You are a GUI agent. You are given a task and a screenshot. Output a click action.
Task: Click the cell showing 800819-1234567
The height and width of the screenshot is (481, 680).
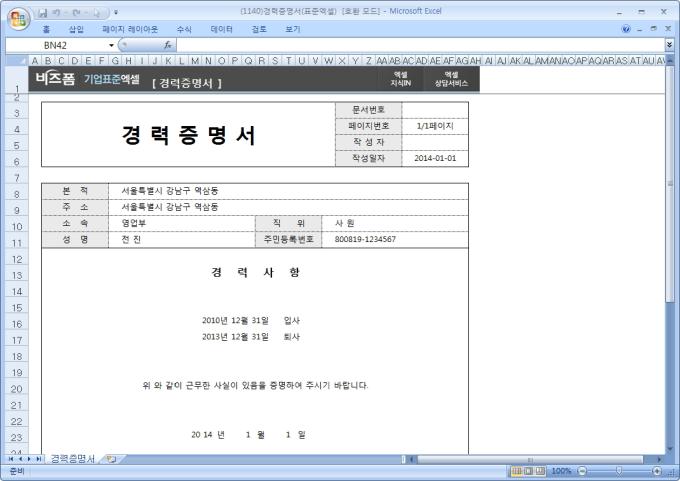(x=395, y=239)
